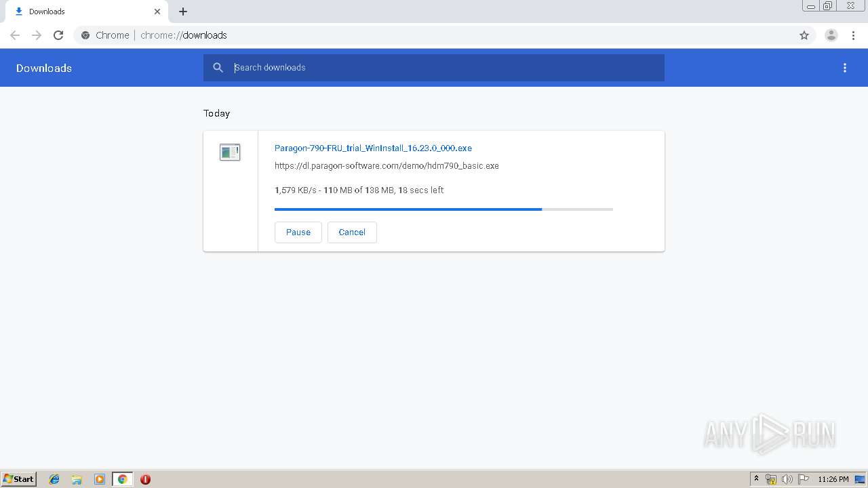868x488 pixels.
Task: Open Chrome's three-dot browser menu
Action: coord(853,35)
